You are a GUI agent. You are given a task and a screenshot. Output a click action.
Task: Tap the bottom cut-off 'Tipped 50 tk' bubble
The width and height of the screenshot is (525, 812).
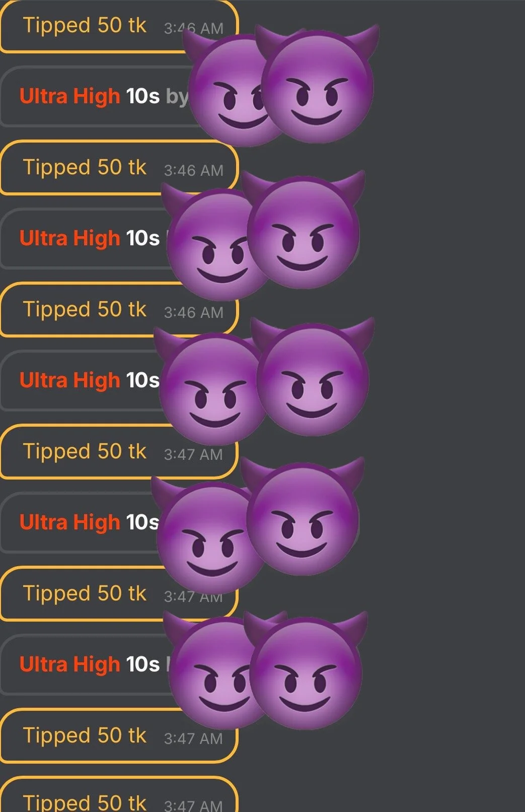pyautogui.click(x=119, y=795)
